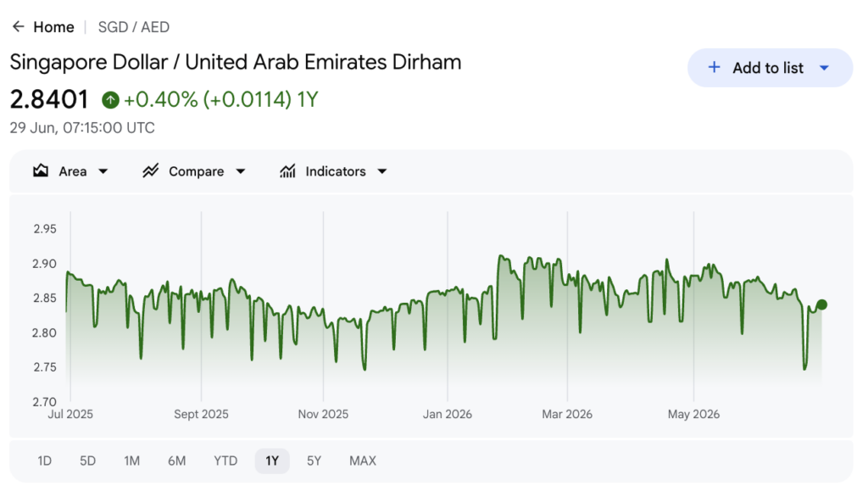Show the MAX time range
This screenshot has height=486, width=868.
pos(363,461)
